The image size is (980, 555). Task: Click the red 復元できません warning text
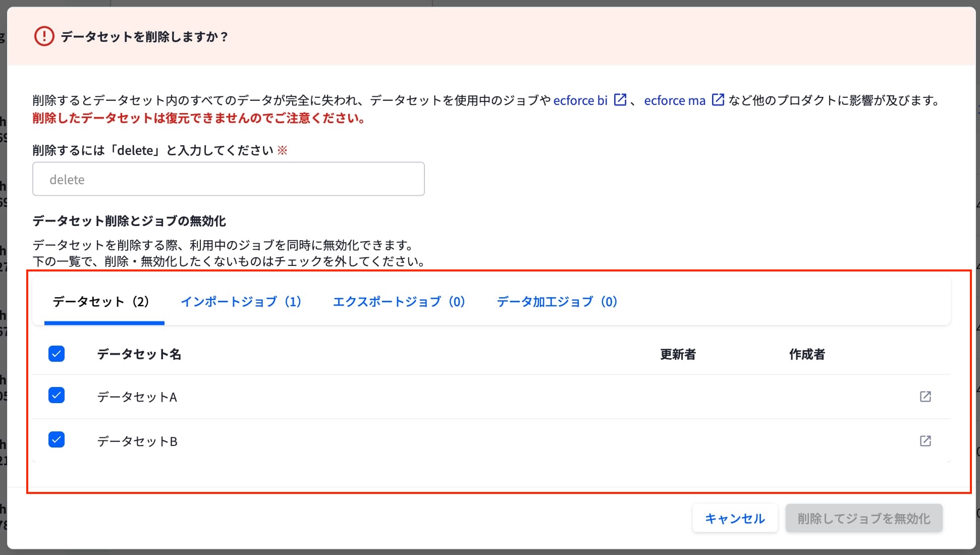coord(200,118)
